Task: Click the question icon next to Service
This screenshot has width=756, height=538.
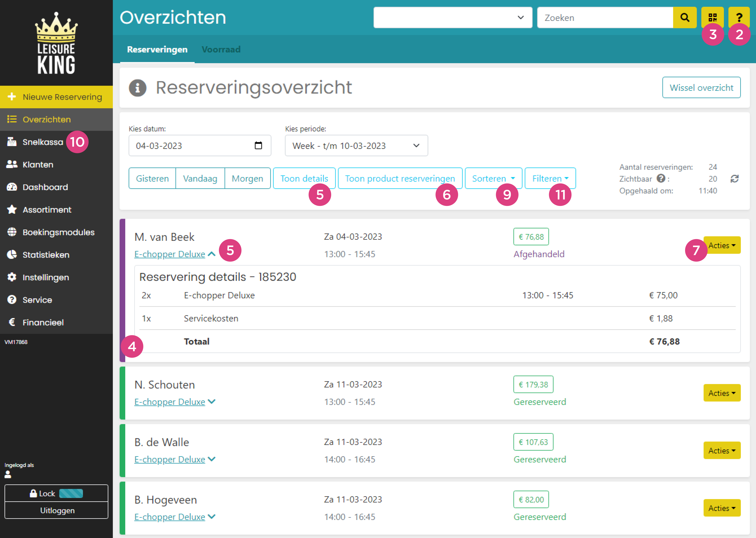Action: pyautogui.click(x=12, y=300)
